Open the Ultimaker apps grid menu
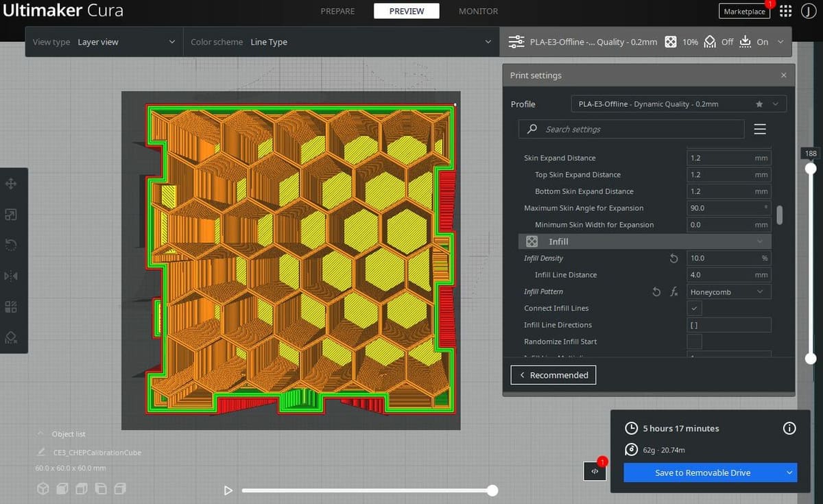This screenshot has width=823, height=504. coord(785,12)
